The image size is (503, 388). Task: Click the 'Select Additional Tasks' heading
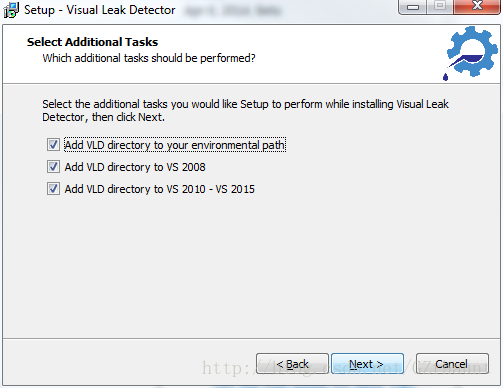coord(92,42)
